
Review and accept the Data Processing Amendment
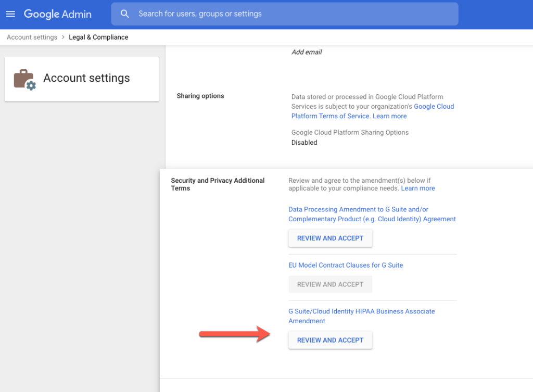pos(330,238)
